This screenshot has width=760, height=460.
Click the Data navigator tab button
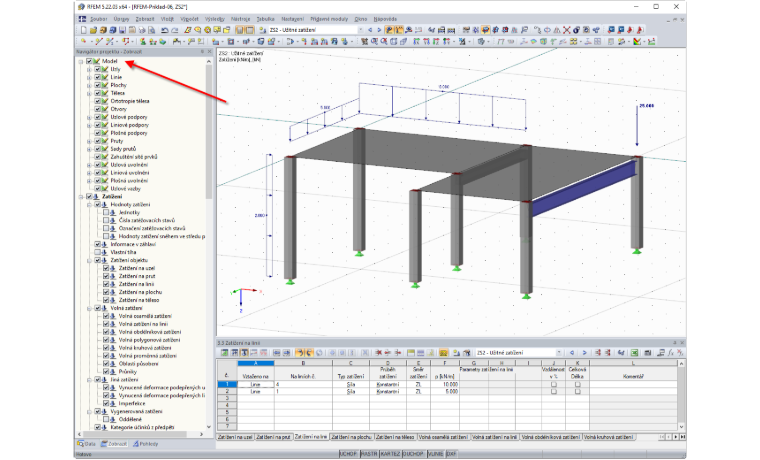87,444
